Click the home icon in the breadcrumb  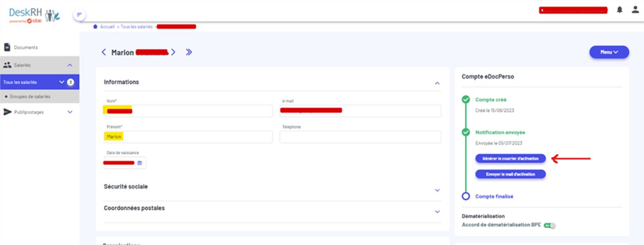pos(95,27)
